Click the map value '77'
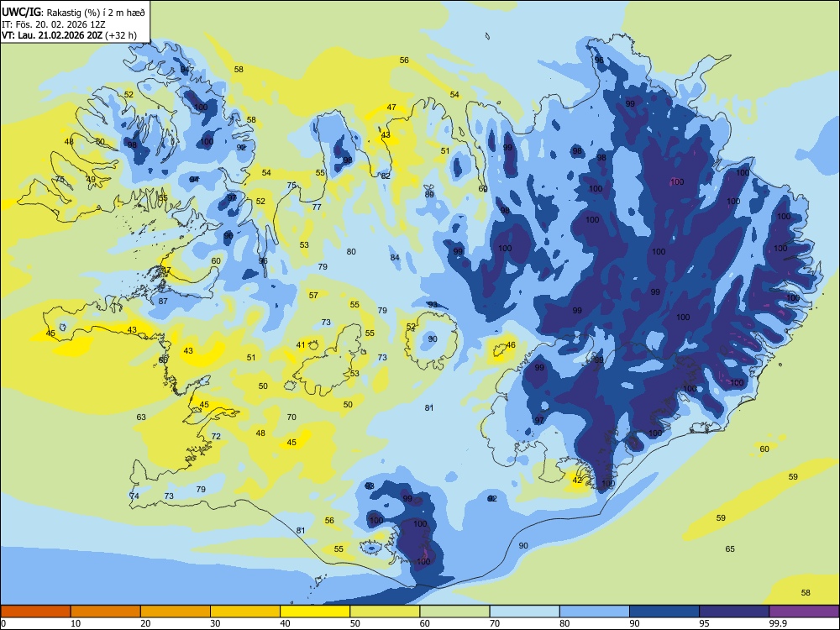Image resolution: width=840 pixels, height=630 pixels. pyautogui.click(x=317, y=207)
